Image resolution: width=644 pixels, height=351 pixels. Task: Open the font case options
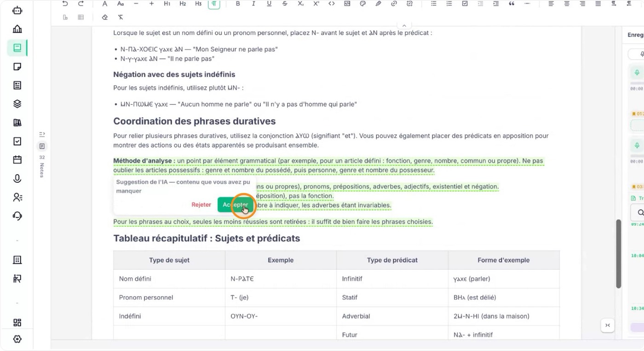pos(120,4)
